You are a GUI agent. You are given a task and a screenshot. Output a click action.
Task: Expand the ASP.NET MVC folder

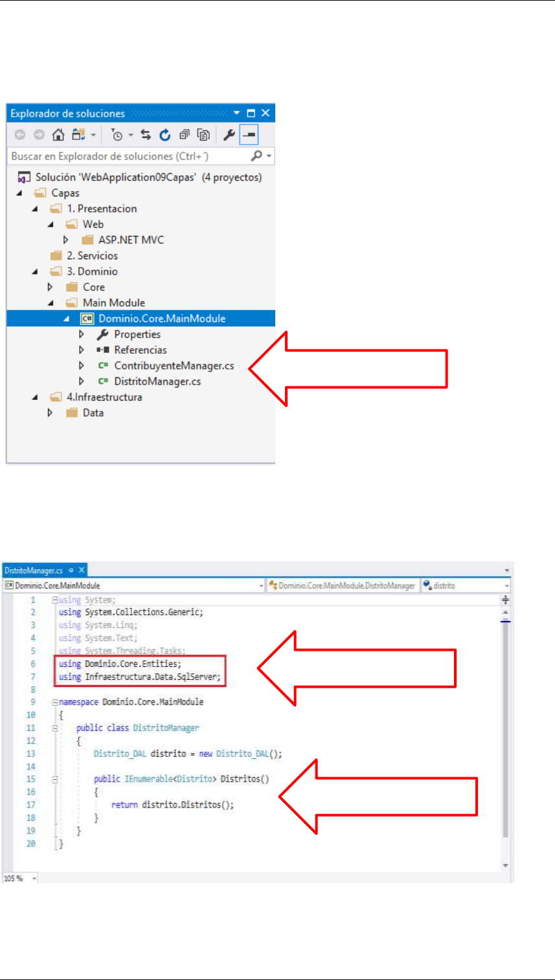[x=65, y=240]
